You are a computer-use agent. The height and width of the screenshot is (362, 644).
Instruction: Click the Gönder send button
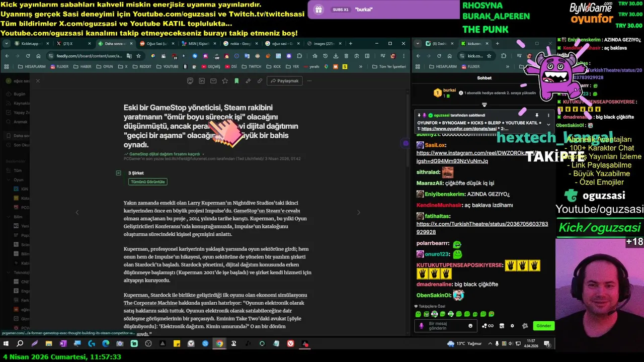(544, 326)
